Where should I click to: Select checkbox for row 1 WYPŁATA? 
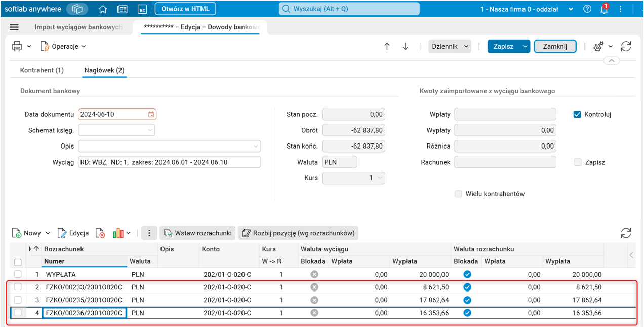coord(18,274)
